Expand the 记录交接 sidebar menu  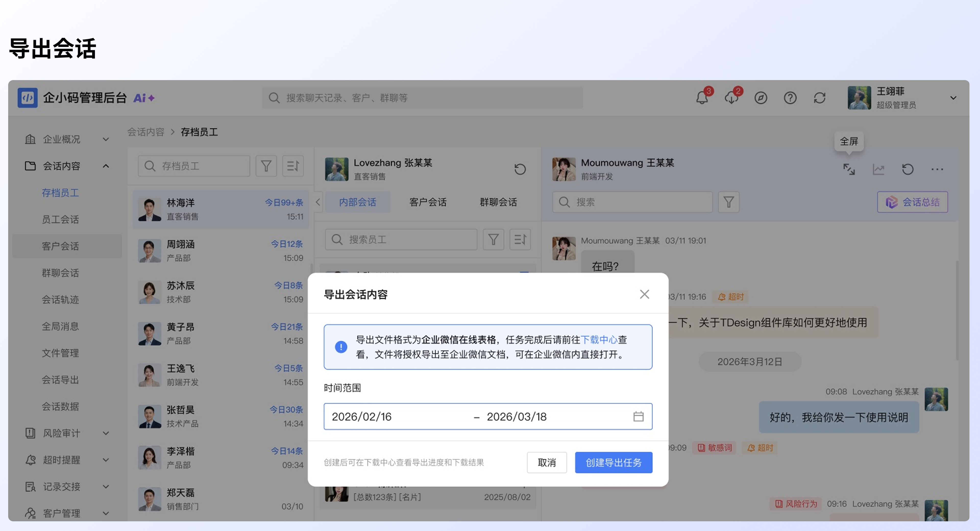coord(106,487)
